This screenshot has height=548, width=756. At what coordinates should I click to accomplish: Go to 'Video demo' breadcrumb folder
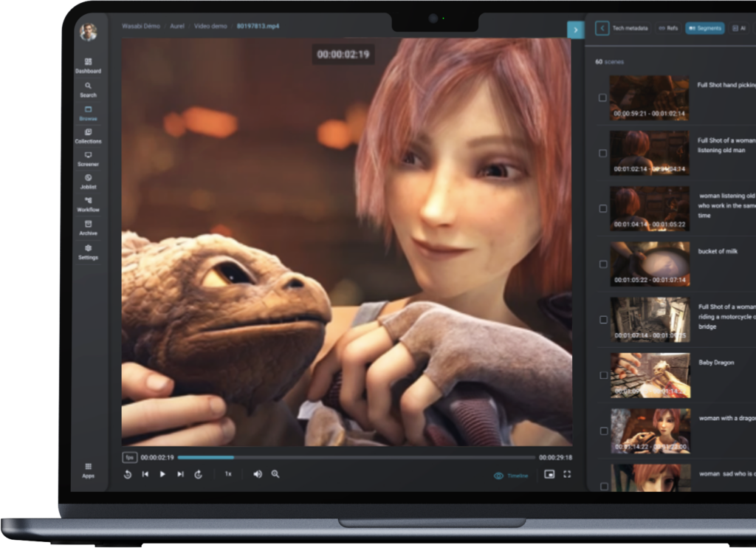pyautogui.click(x=210, y=26)
